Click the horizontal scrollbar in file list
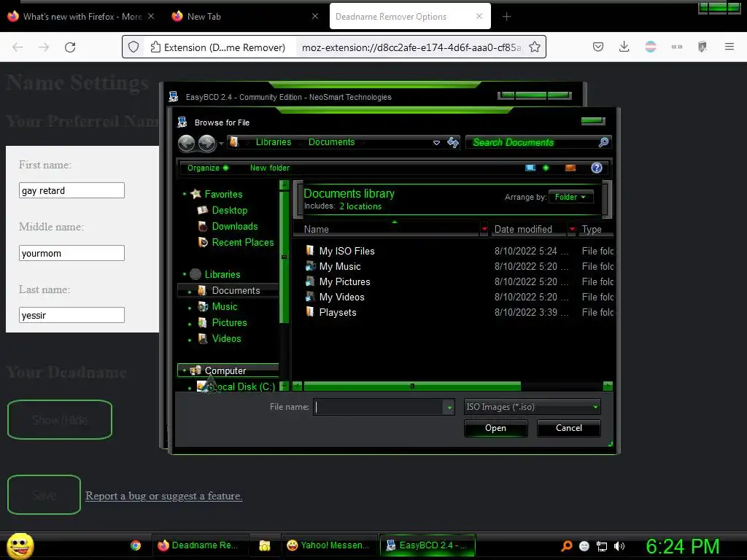 [x=412, y=386]
